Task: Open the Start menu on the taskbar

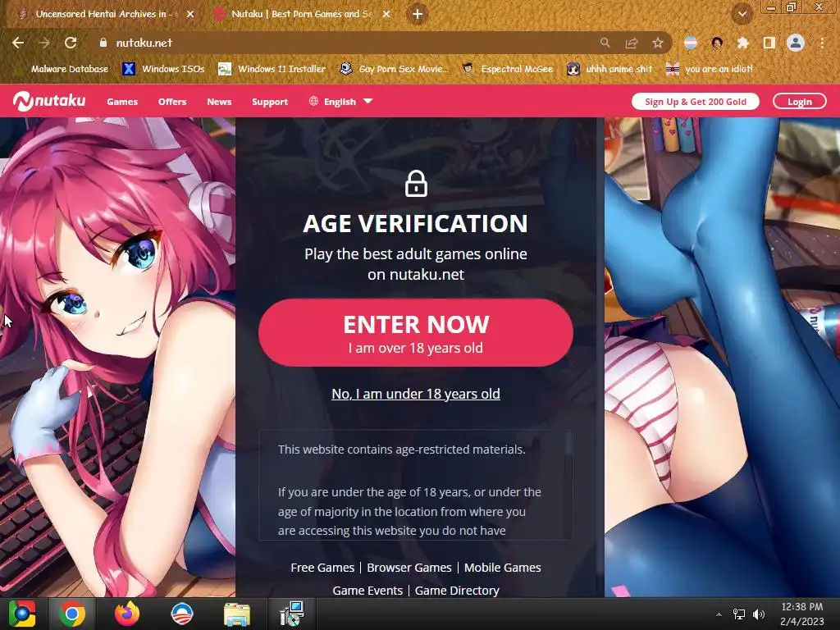Action: [22, 614]
